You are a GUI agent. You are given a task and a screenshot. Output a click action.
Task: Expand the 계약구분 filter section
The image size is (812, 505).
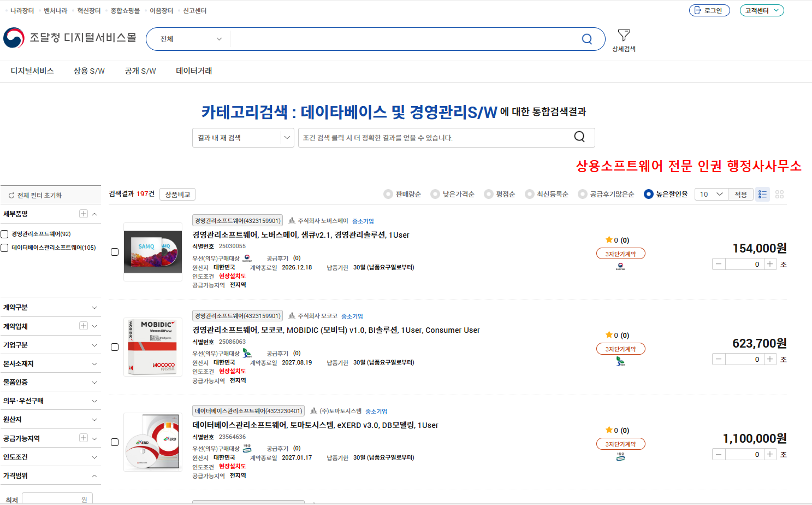point(50,307)
